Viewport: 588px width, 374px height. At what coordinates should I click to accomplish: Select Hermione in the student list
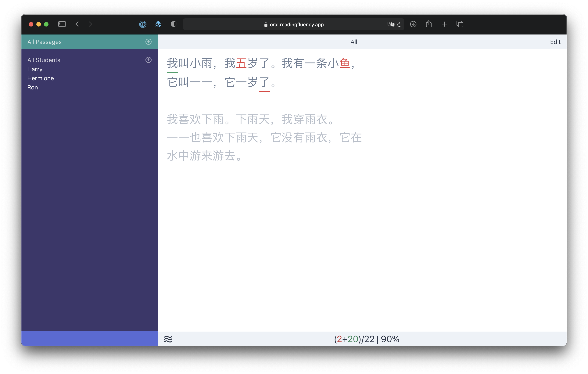click(41, 78)
